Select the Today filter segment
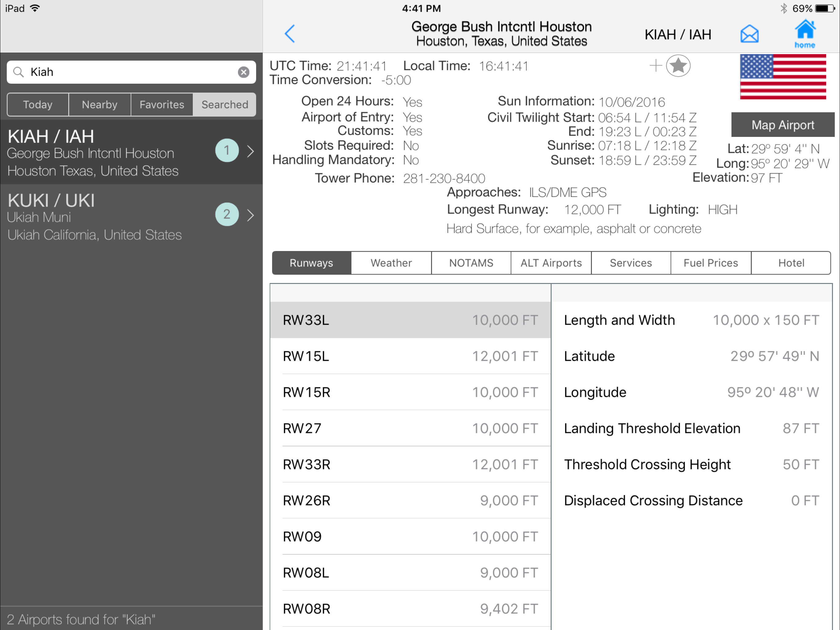The image size is (840, 630). pos(38,105)
